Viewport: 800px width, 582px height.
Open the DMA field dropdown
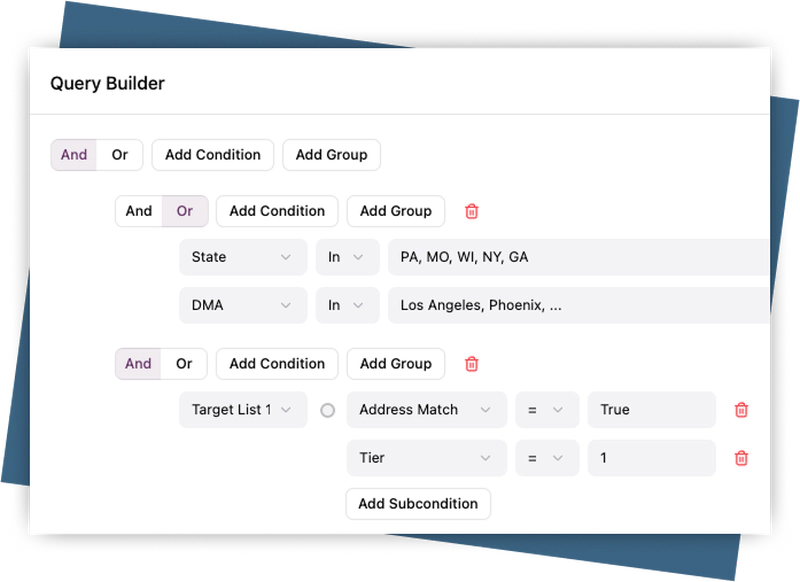[x=243, y=305]
